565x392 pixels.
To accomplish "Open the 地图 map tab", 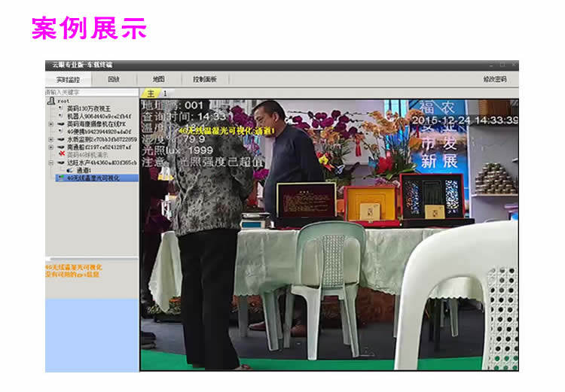I will [x=158, y=79].
